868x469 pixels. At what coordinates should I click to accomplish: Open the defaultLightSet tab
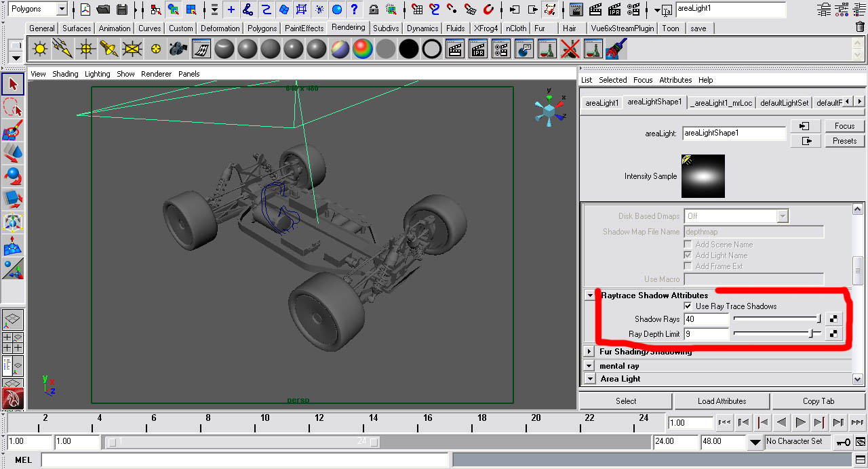point(785,103)
